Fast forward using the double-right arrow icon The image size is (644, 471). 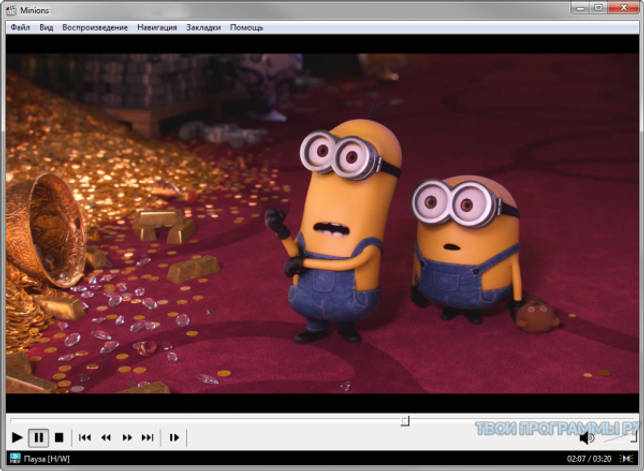coord(127,437)
